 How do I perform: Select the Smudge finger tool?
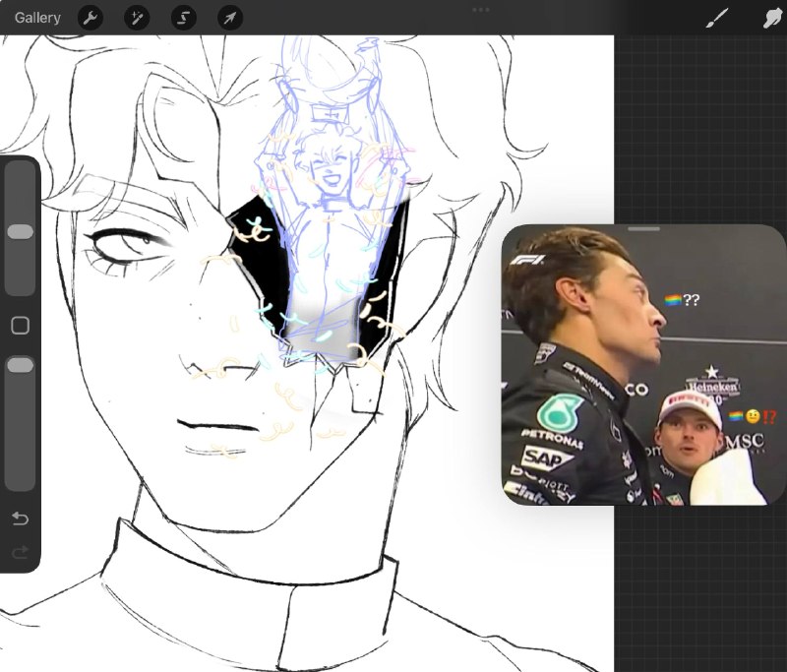point(773,19)
